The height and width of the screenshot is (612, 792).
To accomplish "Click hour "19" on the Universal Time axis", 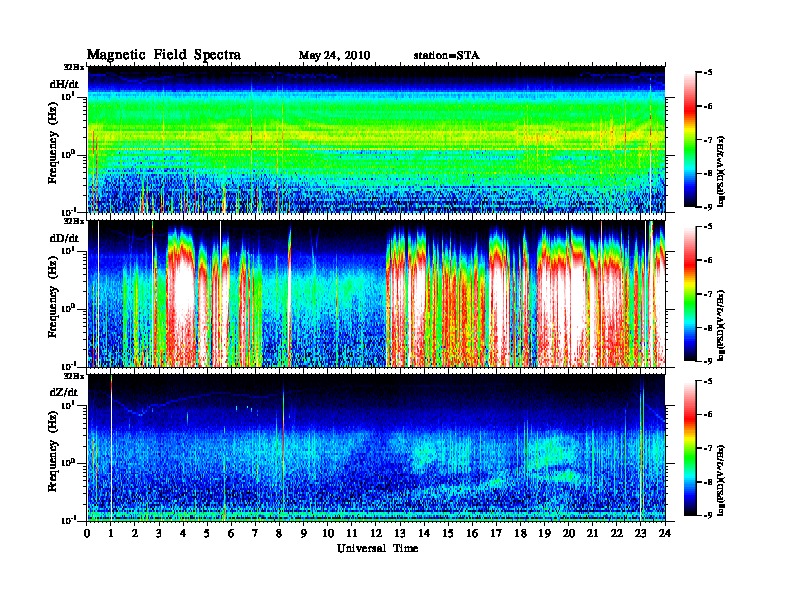I will tap(544, 534).
